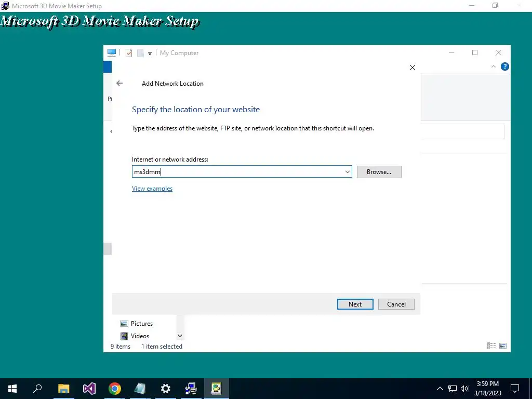Switch to large icons view in status bar
Image resolution: width=532 pixels, height=399 pixels.
point(503,345)
